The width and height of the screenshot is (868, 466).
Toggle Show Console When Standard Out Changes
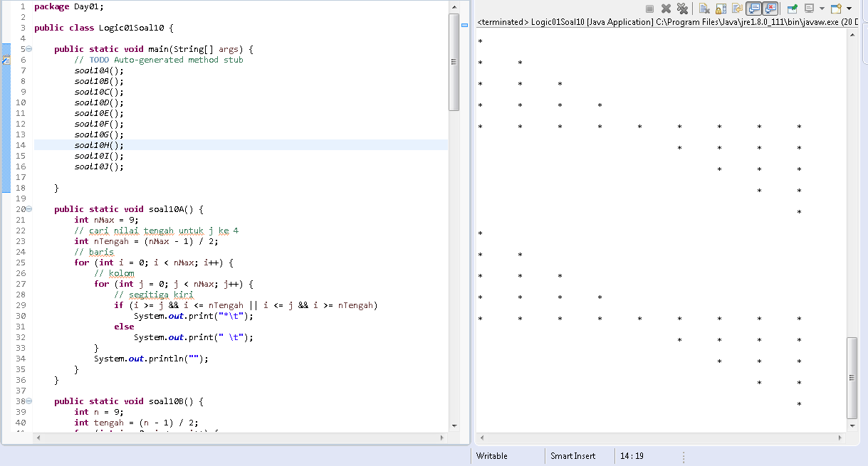(x=752, y=9)
